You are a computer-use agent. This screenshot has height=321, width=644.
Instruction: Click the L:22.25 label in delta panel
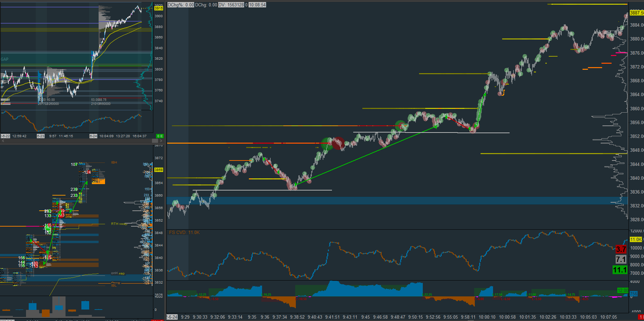tap(427, 295)
